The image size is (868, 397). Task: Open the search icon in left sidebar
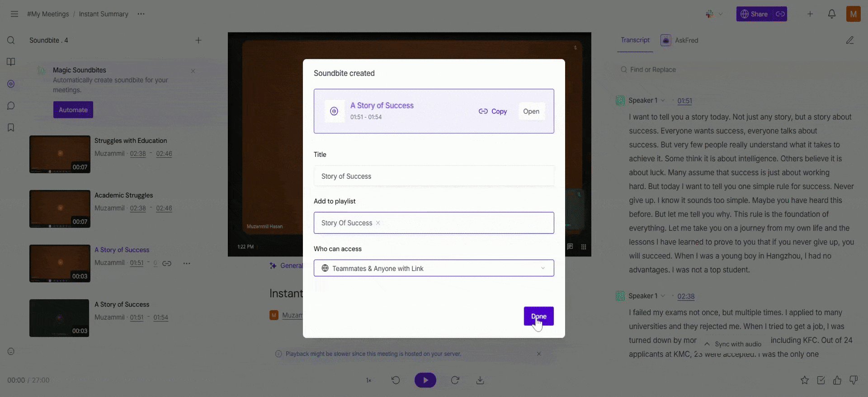tap(11, 40)
